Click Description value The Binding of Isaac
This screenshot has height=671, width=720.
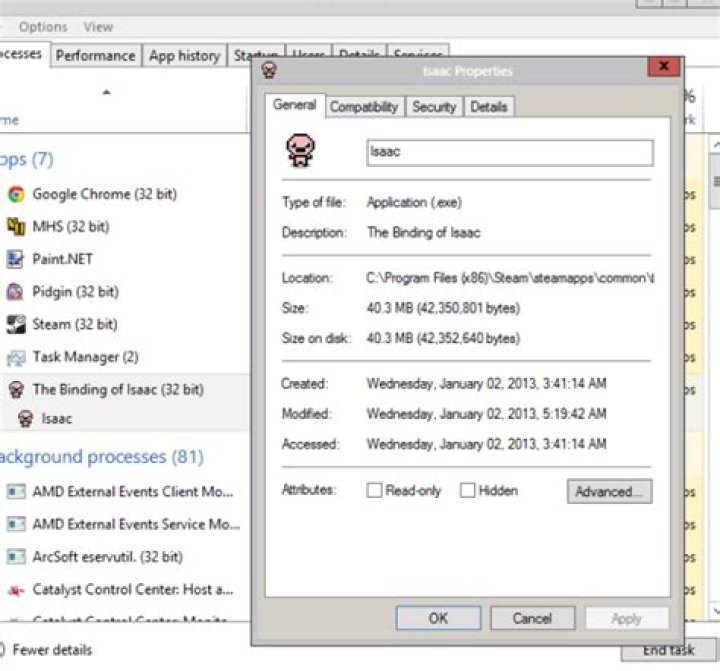click(x=423, y=232)
